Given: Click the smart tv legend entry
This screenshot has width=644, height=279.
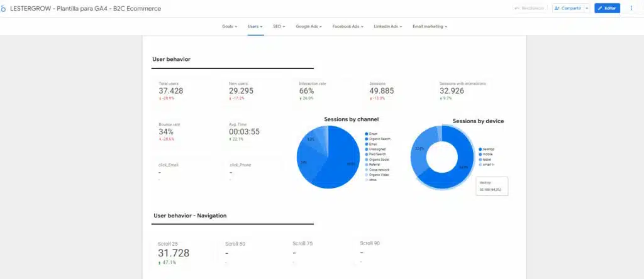Looking at the screenshot, I should [x=486, y=164].
